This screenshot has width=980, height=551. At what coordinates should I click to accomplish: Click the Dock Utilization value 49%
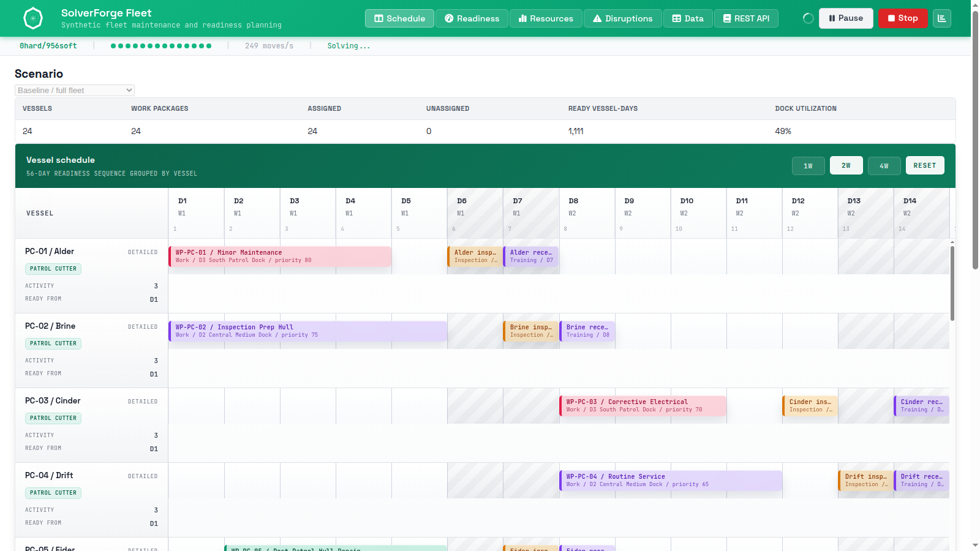[x=783, y=131]
